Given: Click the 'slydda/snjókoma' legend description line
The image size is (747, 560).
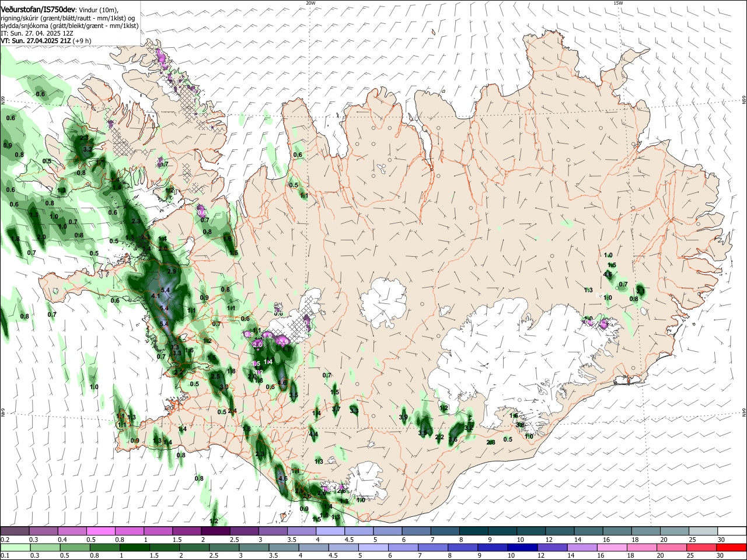Looking at the screenshot, I should click(x=69, y=26).
